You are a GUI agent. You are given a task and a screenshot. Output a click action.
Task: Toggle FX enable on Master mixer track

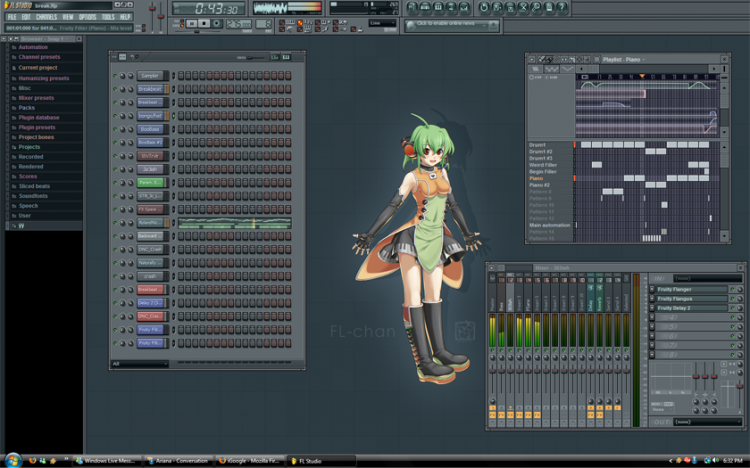(492, 415)
